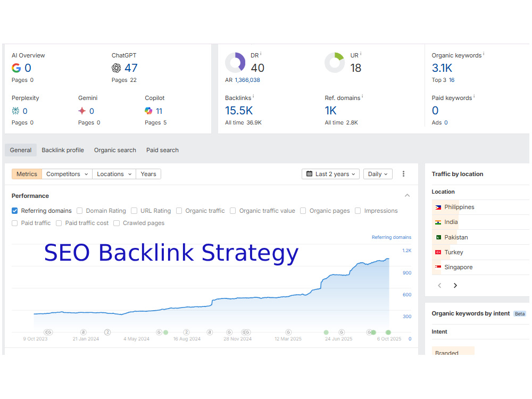Enable the Paid traffic cost checkbox
532x399 pixels.
click(x=59, y=223)
